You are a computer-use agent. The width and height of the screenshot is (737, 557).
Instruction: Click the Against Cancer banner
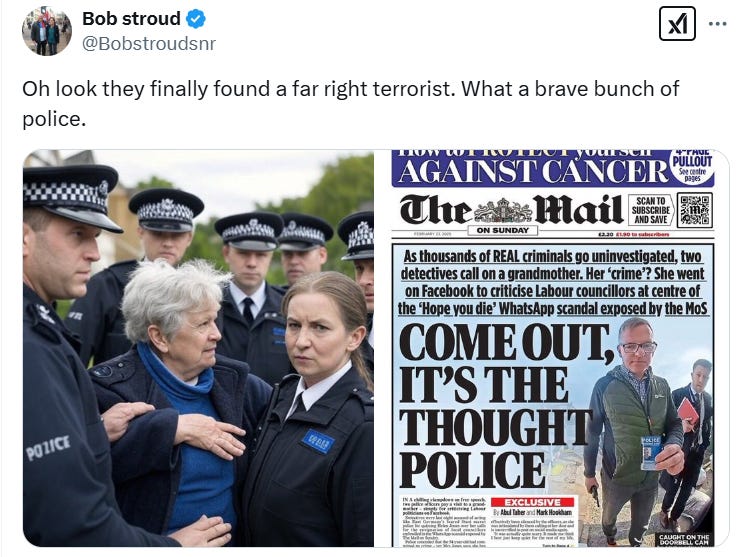533,170
